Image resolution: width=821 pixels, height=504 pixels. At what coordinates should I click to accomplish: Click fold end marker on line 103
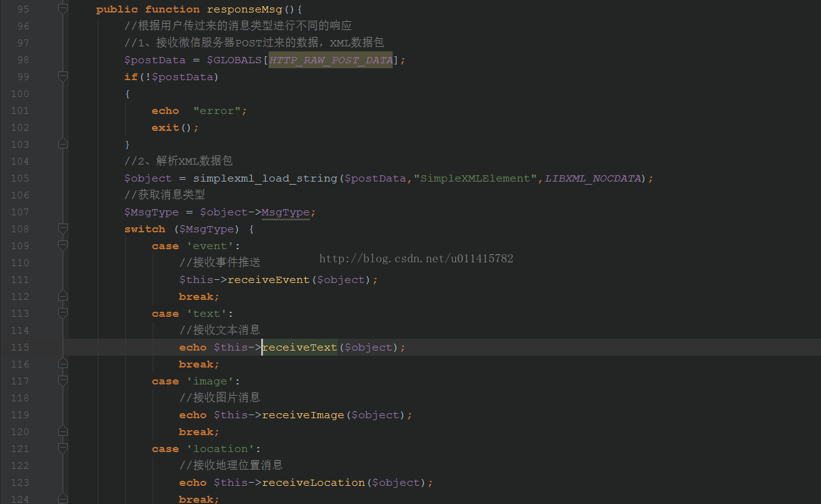point(63,144)
